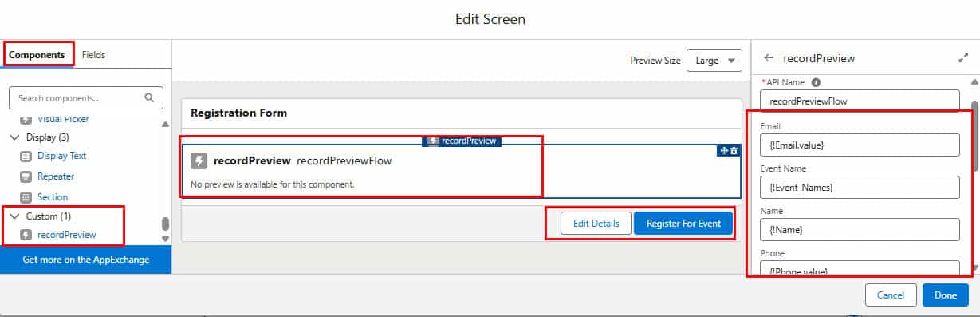This screenshot has height=317, width=980.
Task: Click the lightning icon beside recordPreview in the list
Action: click(x=26, y=235)
